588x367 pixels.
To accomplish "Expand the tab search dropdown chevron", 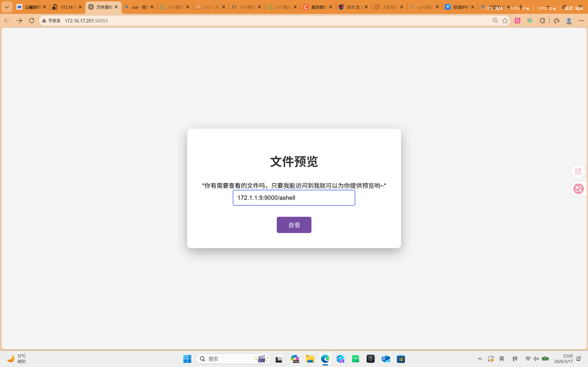I will pos(7,7).
